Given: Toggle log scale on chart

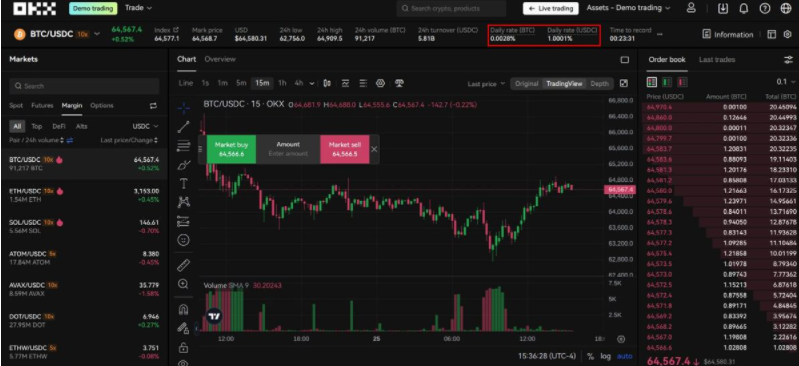Looking at the screenshot, I should point(605,356).
